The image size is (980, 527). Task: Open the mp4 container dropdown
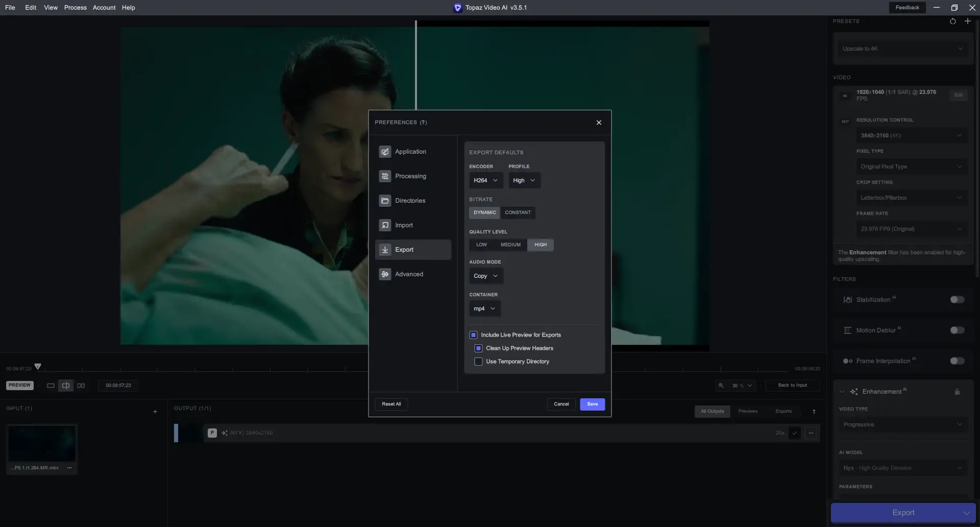pos(484,308)
